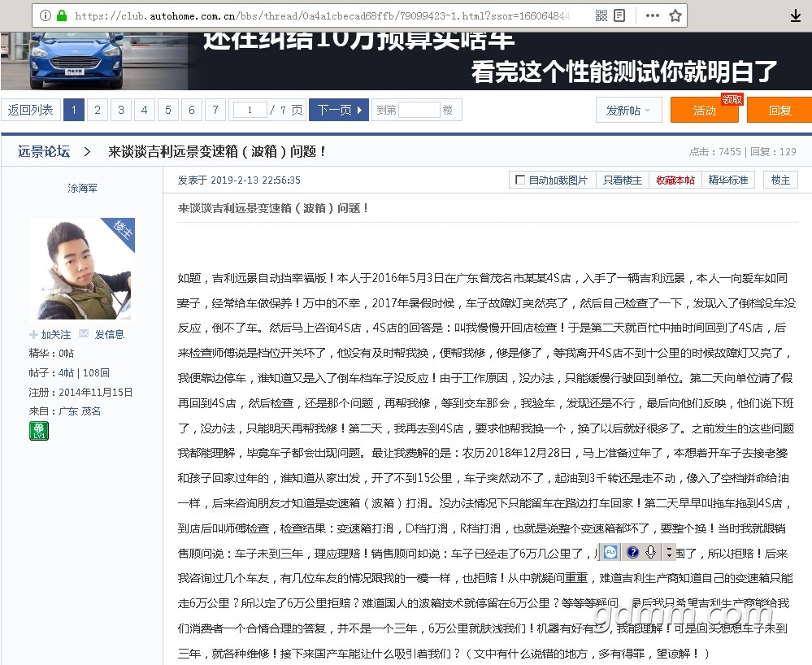Click the 发信息 message link
This screenshot has width=812, height=665.
click(x=109, y=335)
